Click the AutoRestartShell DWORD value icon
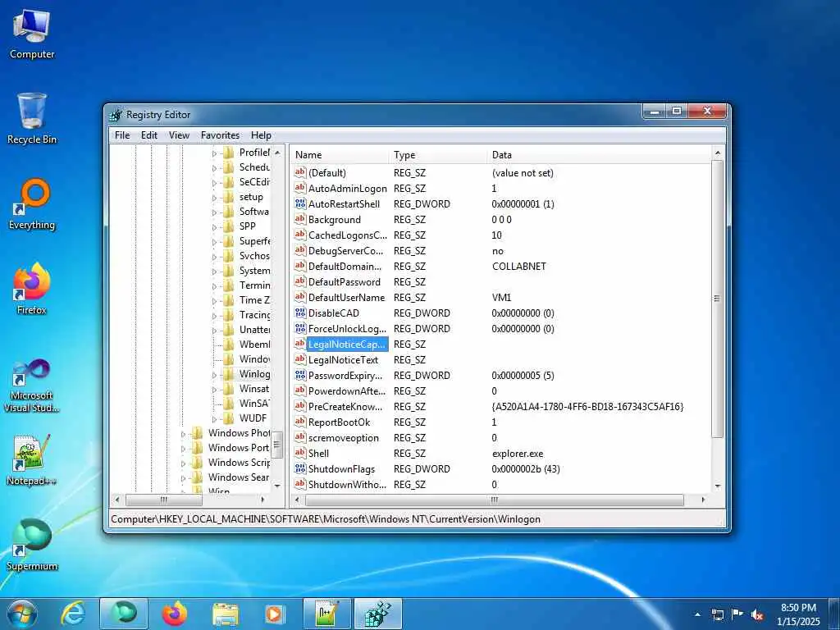Image resolution: width=840 pixels, height=630 pixels. (300, 203)
